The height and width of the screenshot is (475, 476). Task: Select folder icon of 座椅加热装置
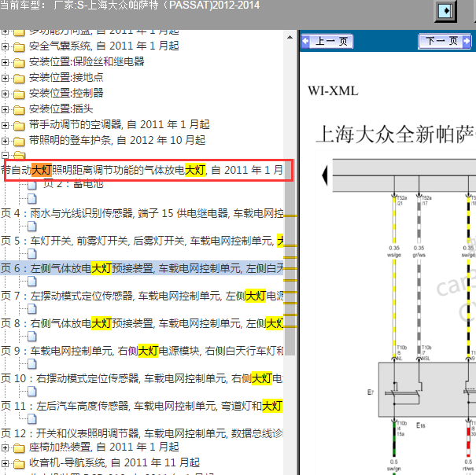pyautogui.click(x=19, y=448)
